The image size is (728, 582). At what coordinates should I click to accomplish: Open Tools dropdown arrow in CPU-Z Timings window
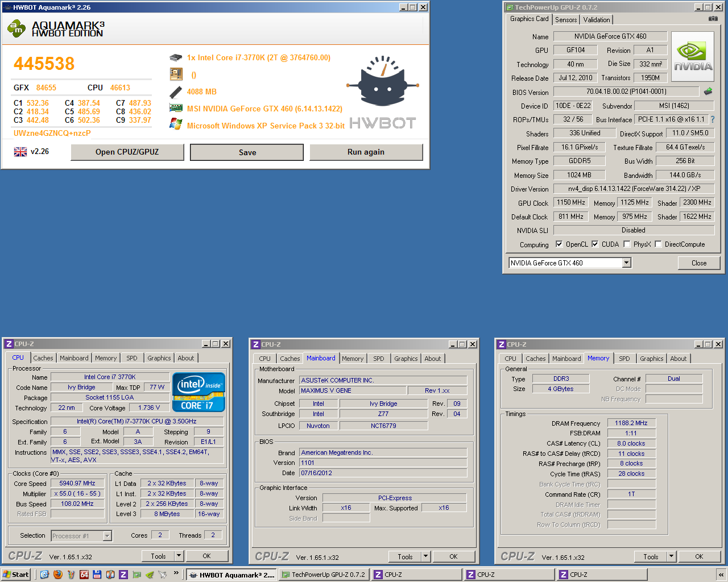pyautogui.click(x=671, y=556)
